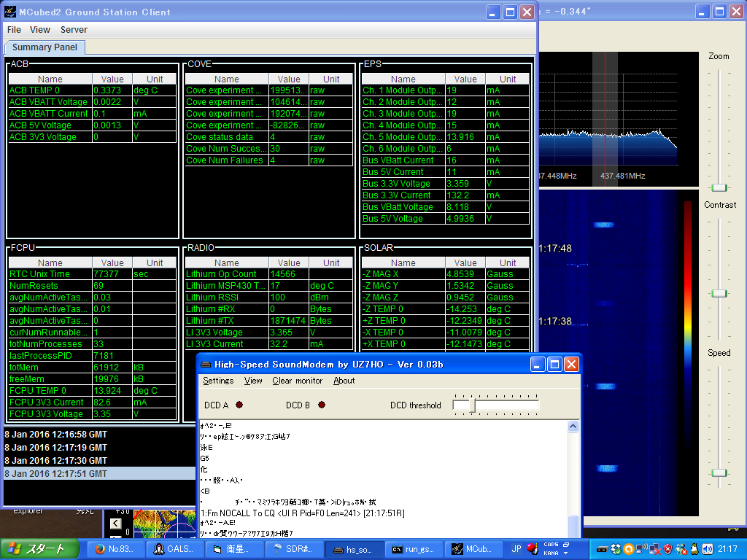Select the NumResets row
This screenshot has width=747, height=560.
[93, 286]
